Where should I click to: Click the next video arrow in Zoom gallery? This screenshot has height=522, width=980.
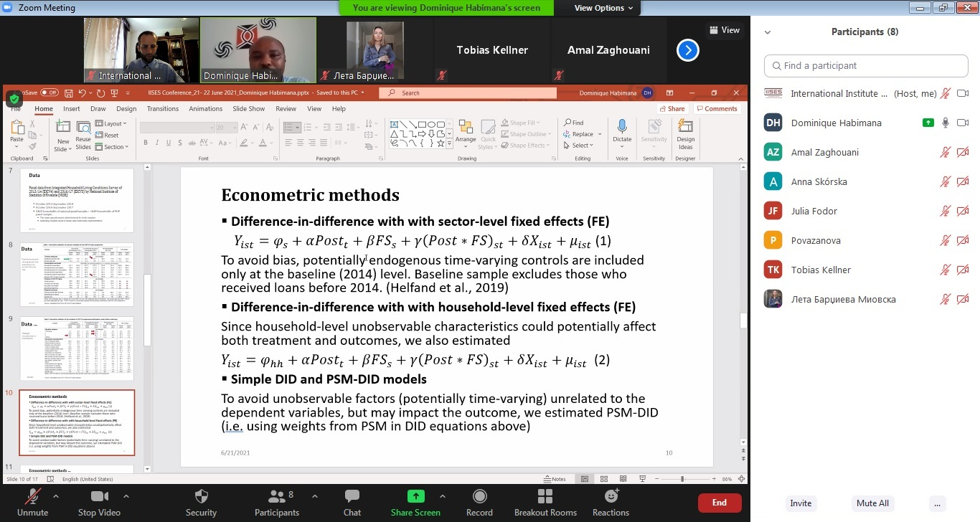688,50
